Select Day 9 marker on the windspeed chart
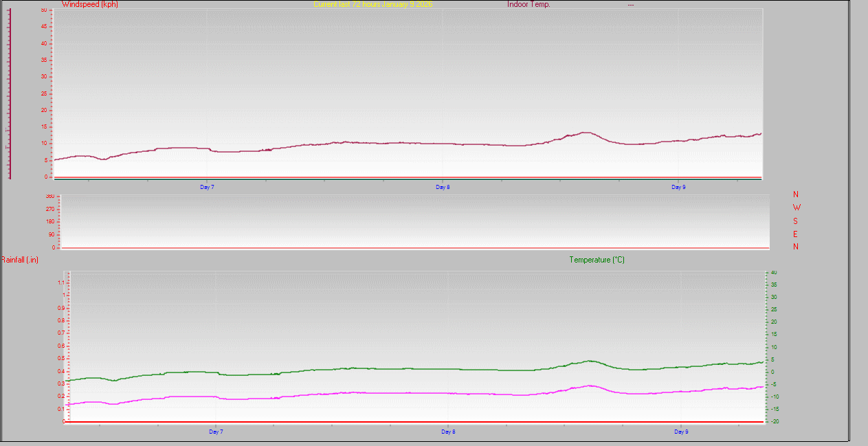Viewport: 868px width, 446px height. (x=678, y=187)
